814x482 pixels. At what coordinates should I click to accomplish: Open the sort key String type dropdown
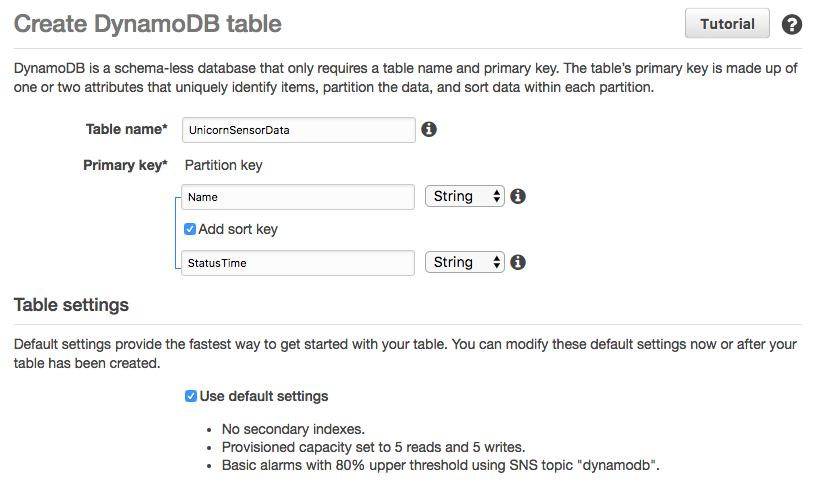(x=465, y=262)
